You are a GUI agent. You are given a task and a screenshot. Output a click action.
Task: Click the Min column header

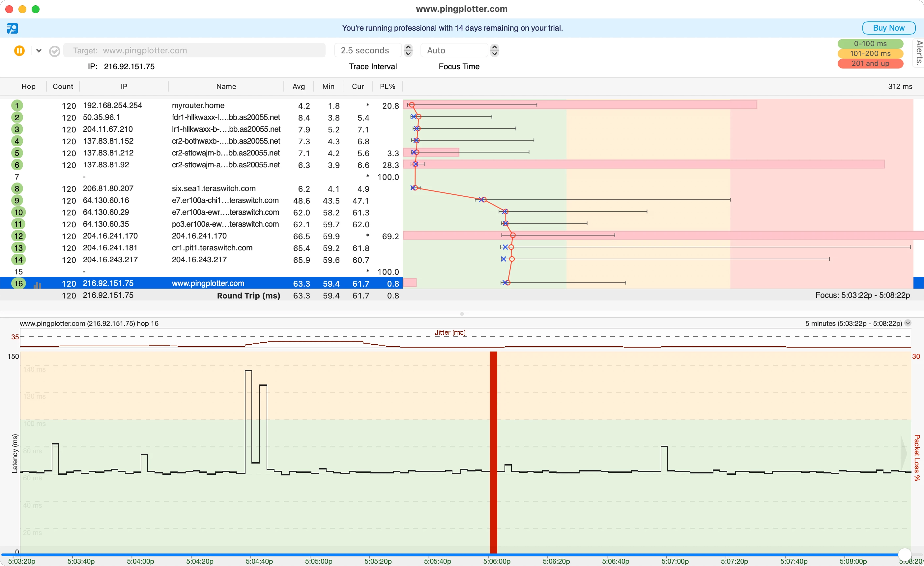pyautogui.click(x=328, y=86)
